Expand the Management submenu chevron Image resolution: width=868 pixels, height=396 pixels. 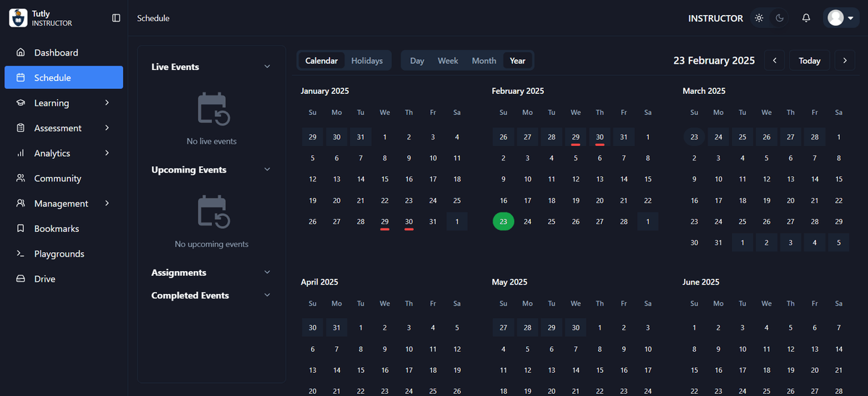107,204
